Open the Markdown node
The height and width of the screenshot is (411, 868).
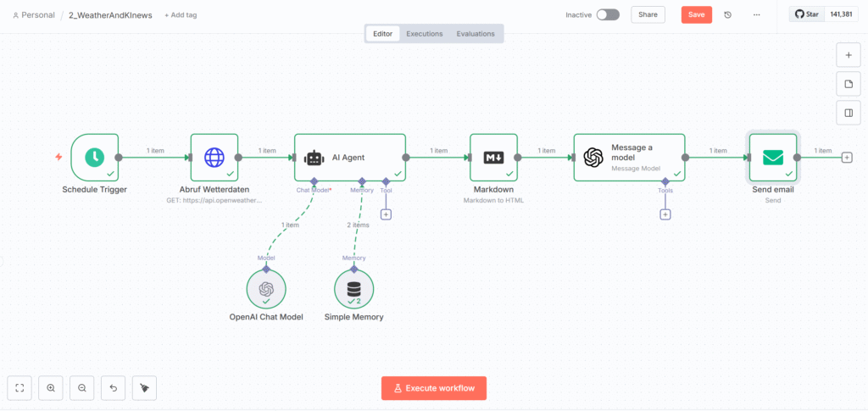(x=493, y=157)
